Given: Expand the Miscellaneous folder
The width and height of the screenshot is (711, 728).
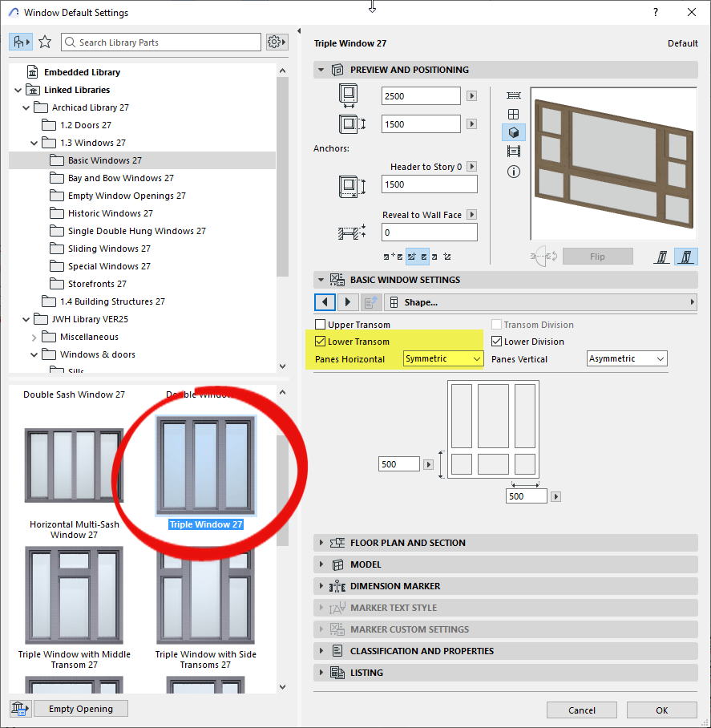Looking at the screenshot, I should pos(34,337).
